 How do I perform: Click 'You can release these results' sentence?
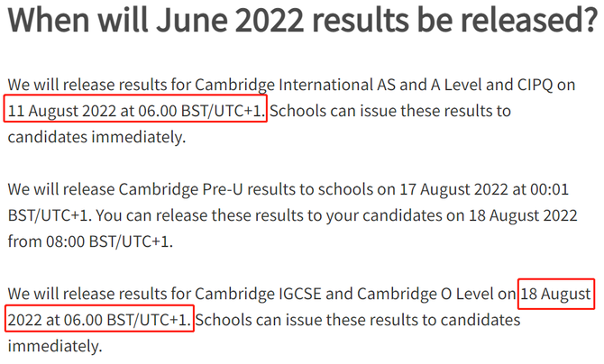(x=199, y=215)
